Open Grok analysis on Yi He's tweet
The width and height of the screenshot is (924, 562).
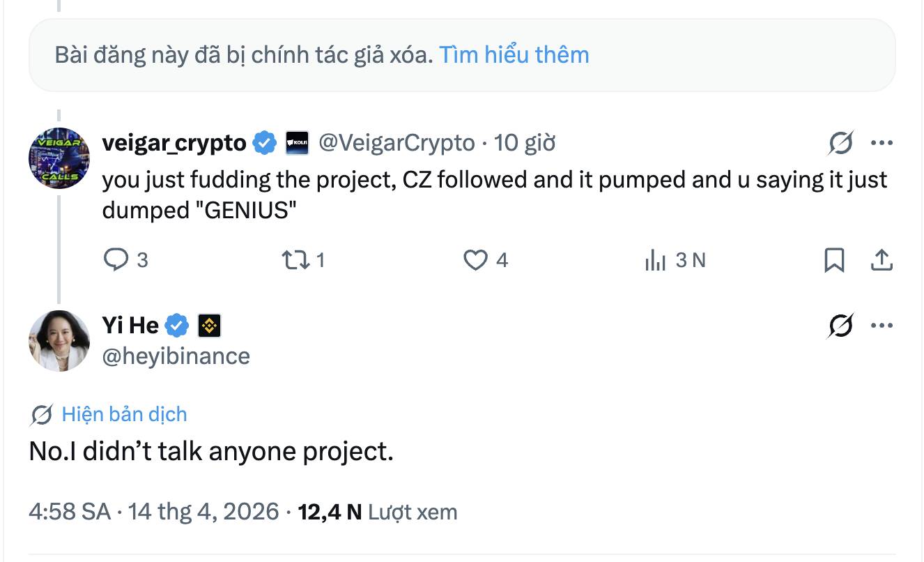(x=841, y=324)
